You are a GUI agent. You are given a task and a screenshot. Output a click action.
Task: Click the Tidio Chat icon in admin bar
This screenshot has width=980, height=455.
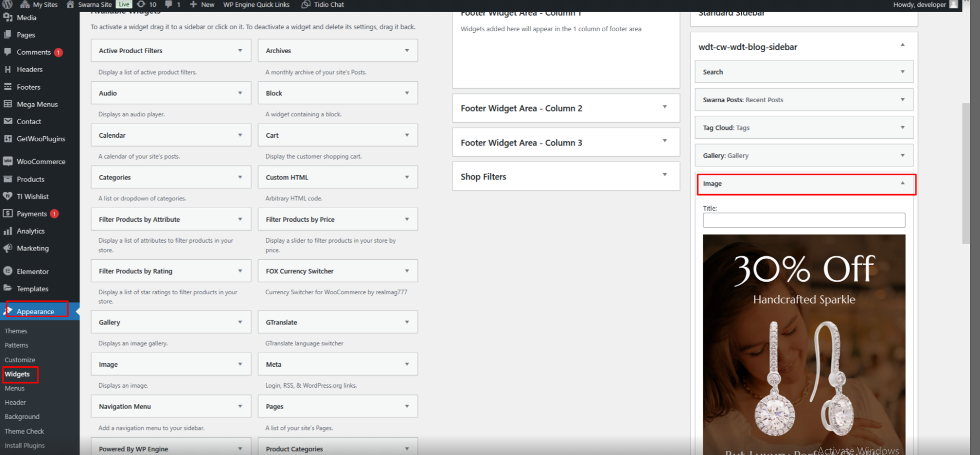[306, 4]
